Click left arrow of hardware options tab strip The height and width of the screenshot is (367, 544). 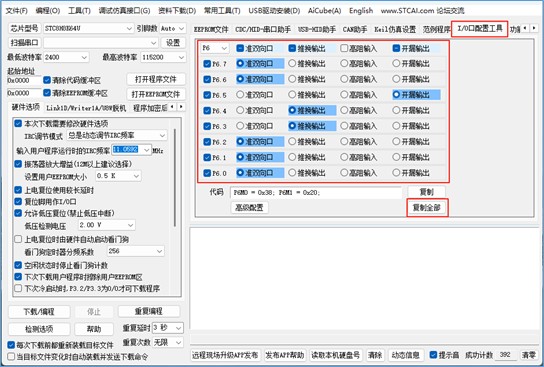tap(172, 107)
